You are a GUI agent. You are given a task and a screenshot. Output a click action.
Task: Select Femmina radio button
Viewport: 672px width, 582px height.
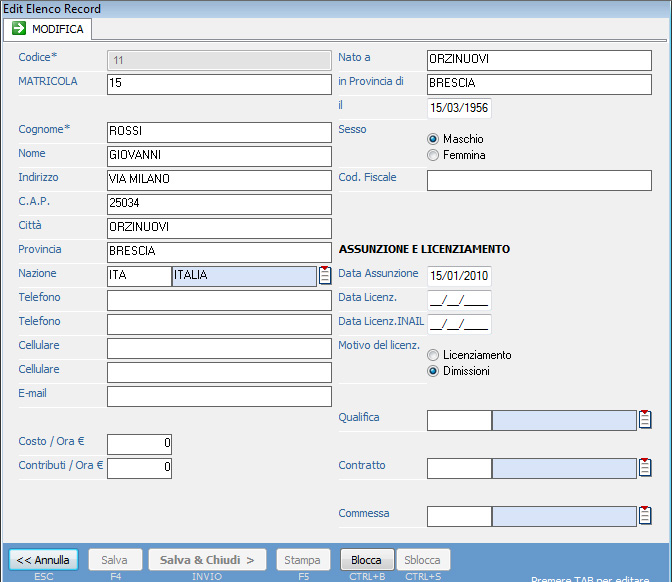click(433, 155)
